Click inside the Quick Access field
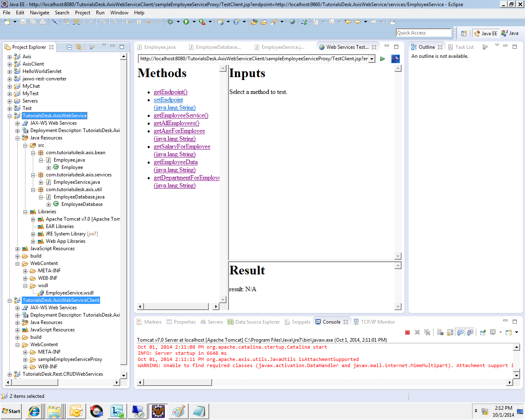 click(x=423, y=32)
